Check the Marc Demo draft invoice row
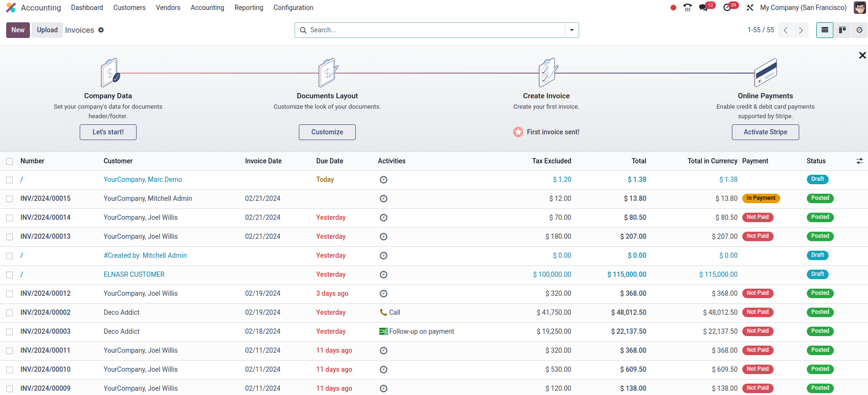 (x=9, y=180)
